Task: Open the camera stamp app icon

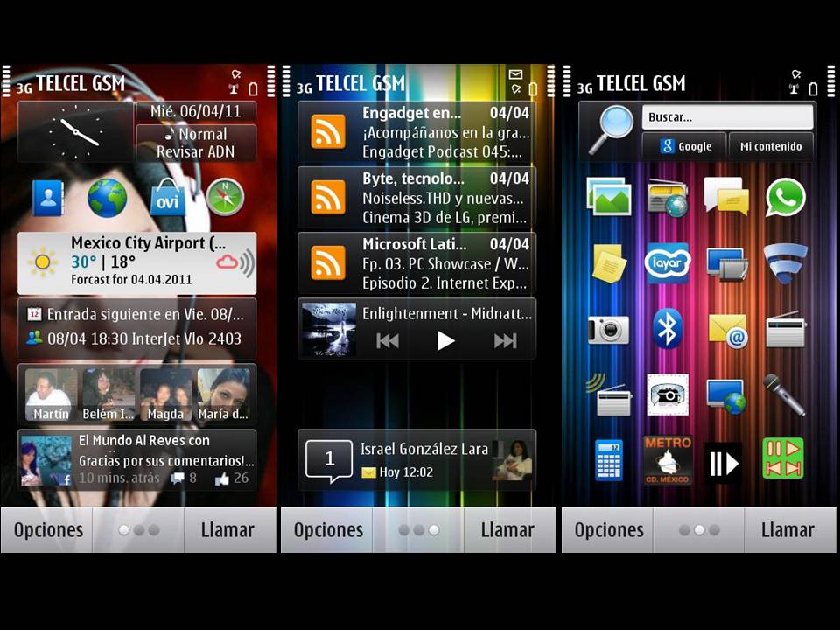Action: coord(668,395)
